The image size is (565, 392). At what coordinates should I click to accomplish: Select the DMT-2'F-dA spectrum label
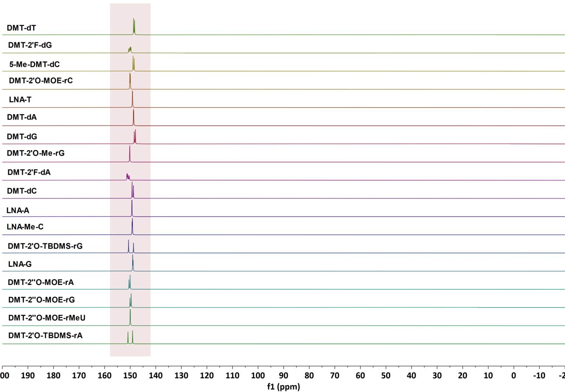click(x=29, y=172)
